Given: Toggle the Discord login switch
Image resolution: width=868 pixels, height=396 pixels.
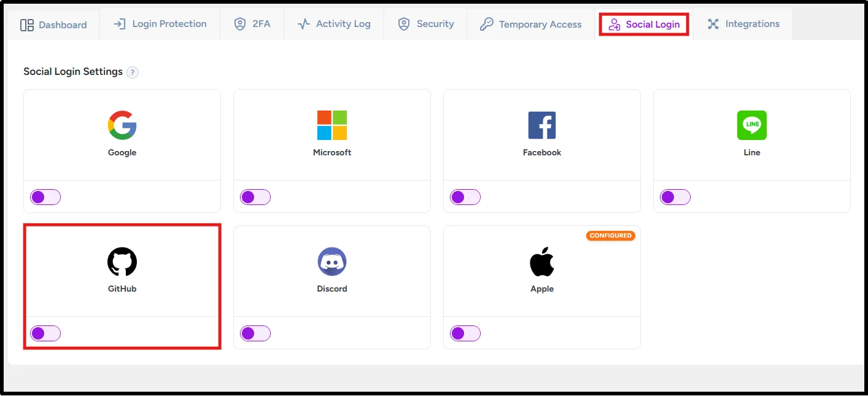Looking at the screenshot, I should (x=255, y=333).
